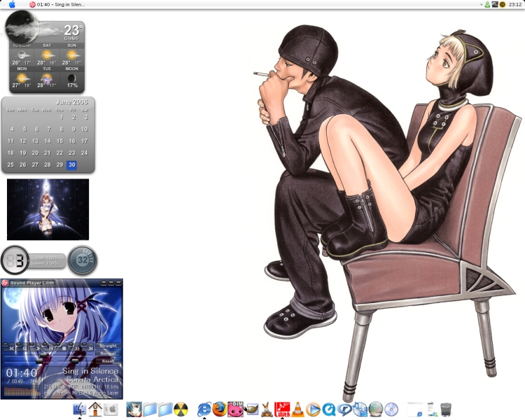Click June 2006 calendar header
Screen dimensions: 525x420
tap(71, 101)
